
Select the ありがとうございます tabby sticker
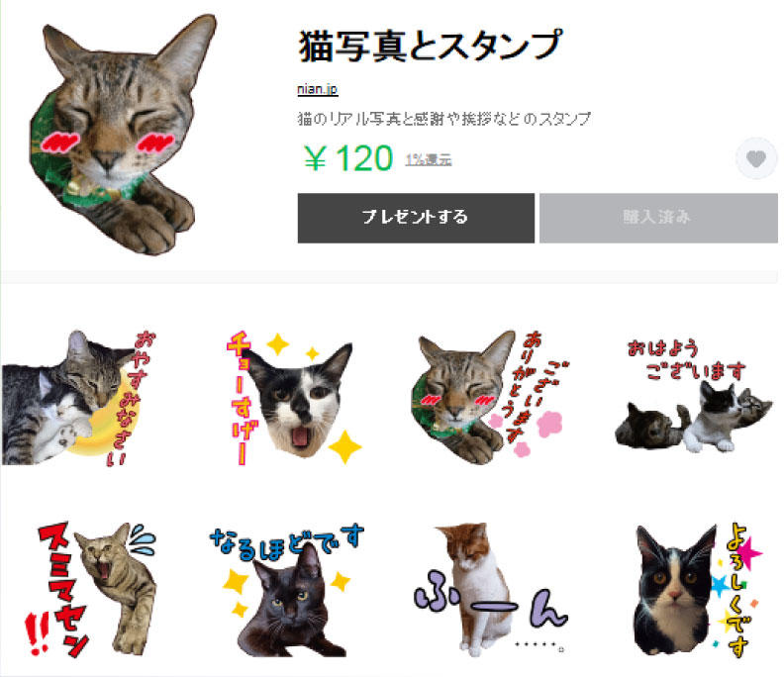(x=490, y=398)
